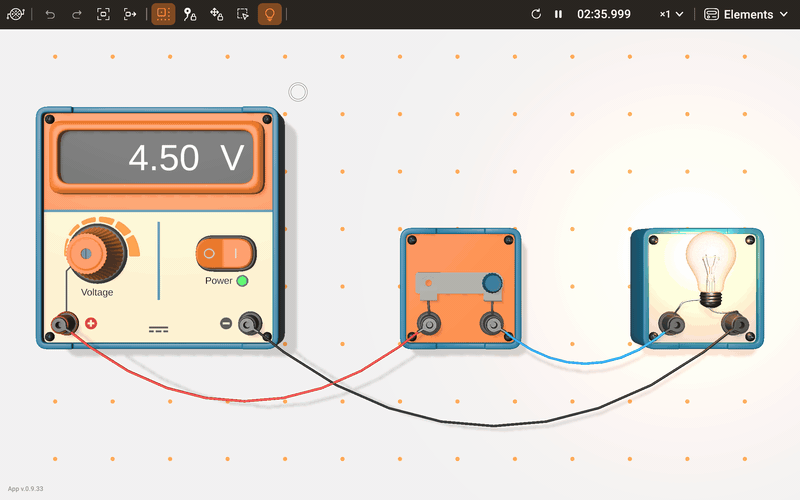Toggle snap-to-grid toolbar button
Viewport: 800px width, 500px height.
(163, 14)
